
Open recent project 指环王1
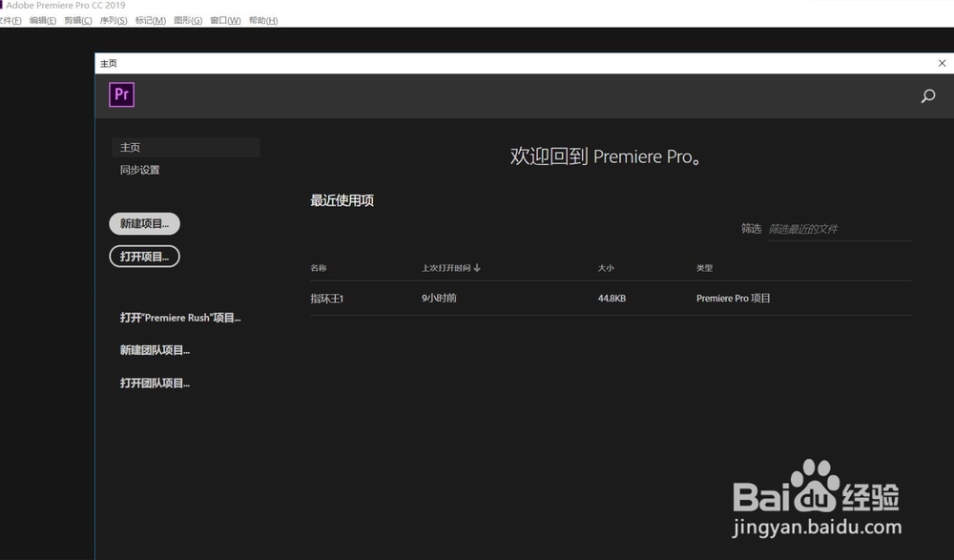click(326, 299)
